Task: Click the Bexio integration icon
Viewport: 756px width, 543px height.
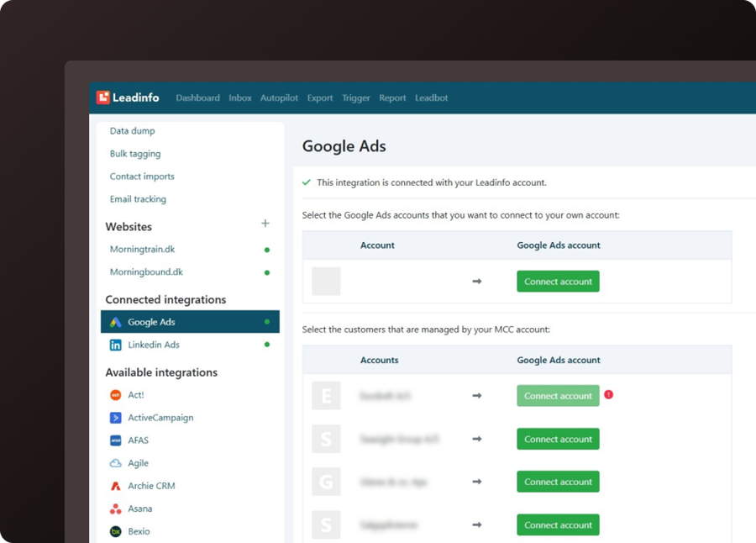Action: pos(116,531)
